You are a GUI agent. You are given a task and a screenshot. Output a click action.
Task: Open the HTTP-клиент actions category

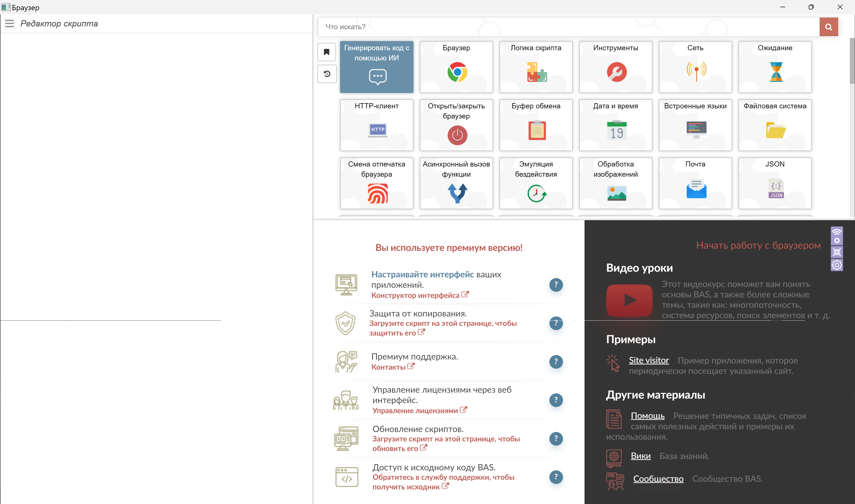pos(376,125)
